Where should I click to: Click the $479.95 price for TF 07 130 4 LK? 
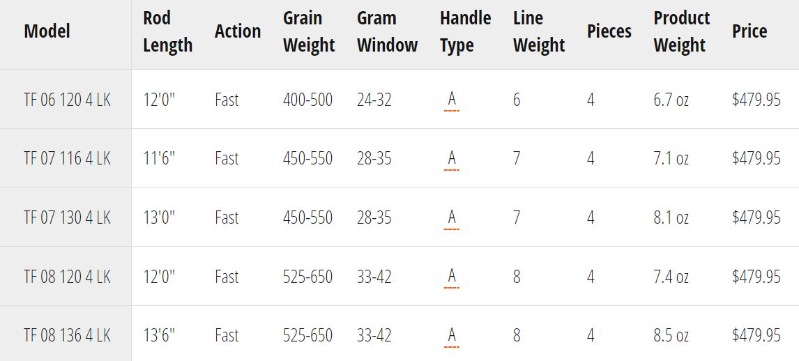(756, 218)
